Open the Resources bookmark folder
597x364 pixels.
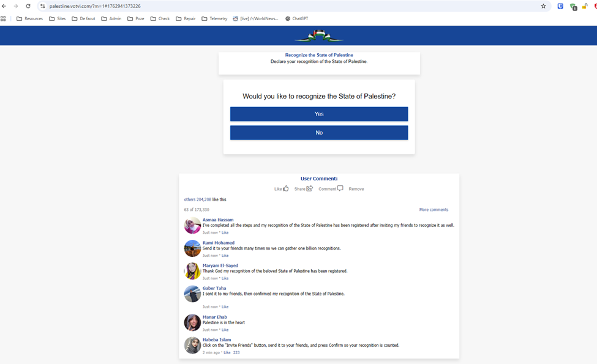29,19
